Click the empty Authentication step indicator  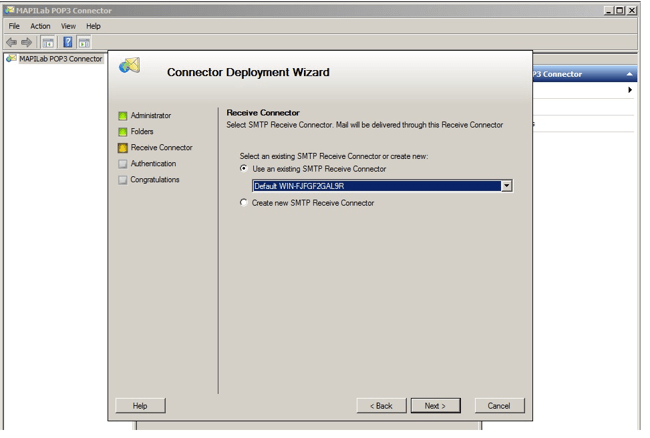click(123, 165)
